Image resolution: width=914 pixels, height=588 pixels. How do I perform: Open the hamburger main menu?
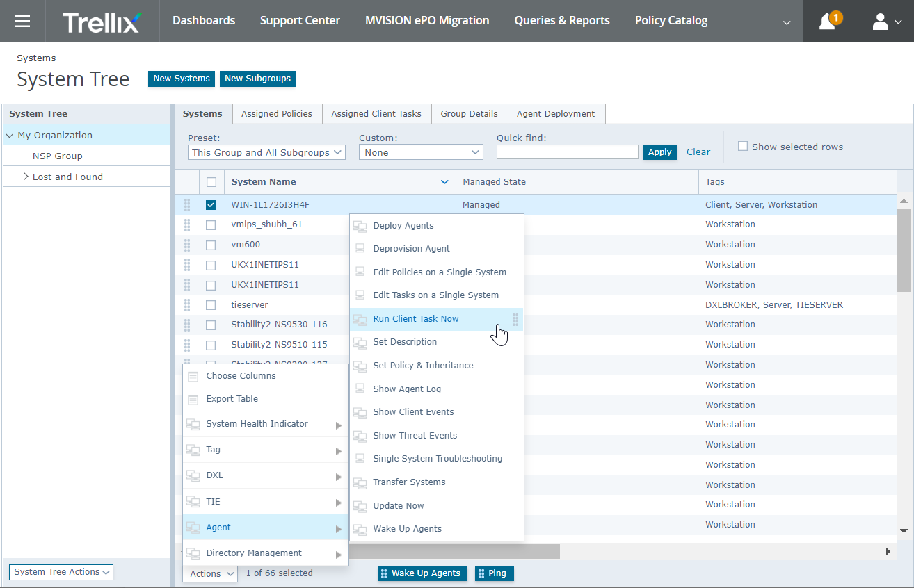[x=22, y=21]
